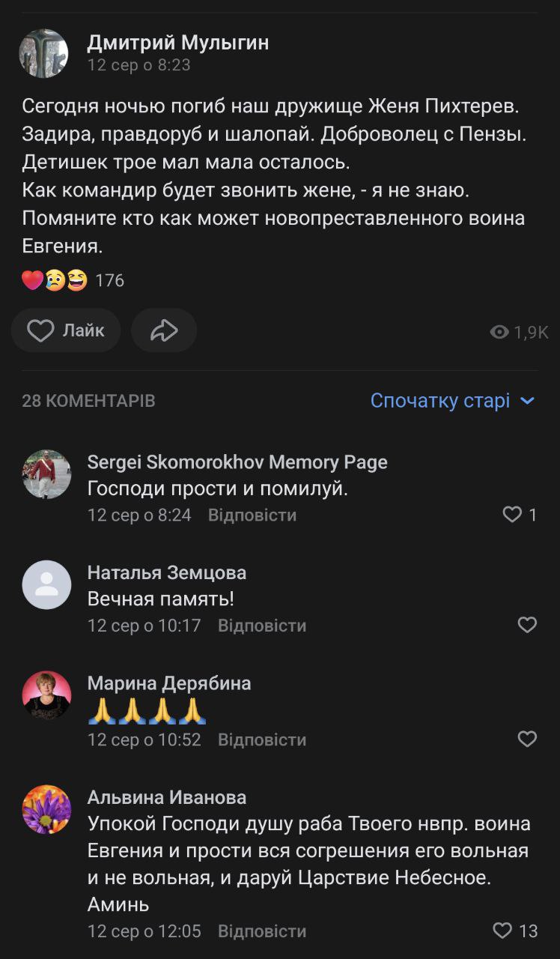
Task: Click the post views eye icon
Action: [x=499, y=332]
